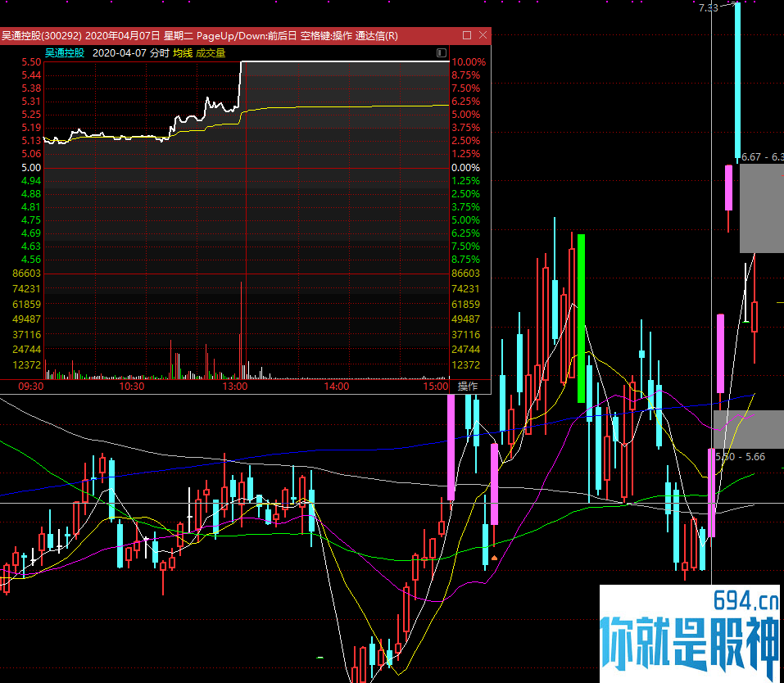Viewport: 784px width, 683px height.
Task: Click the tall green candlestick on the K-line chart
Action: [x=581, y=318]
